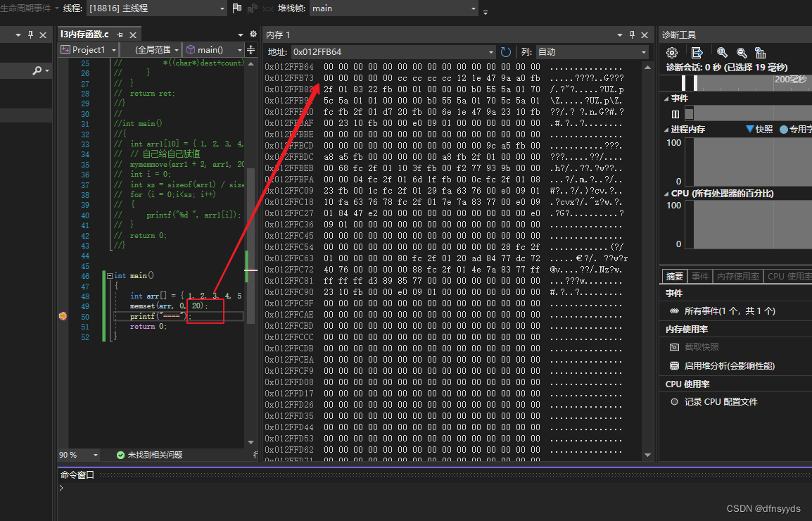Click the no issues found checkmark
This screenshot has width=812, height=521.
point(120,455)
